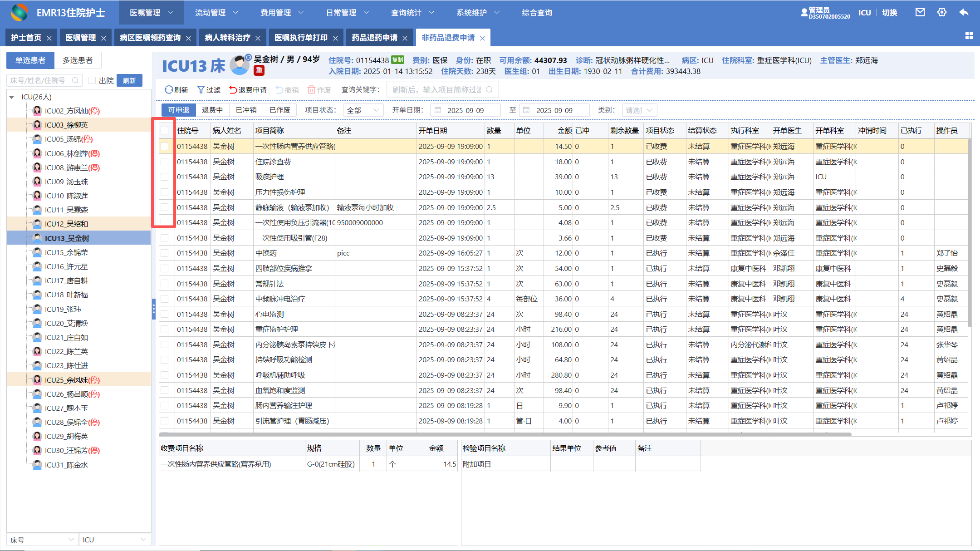
Task: Click the 过滤 filter funnel icon
Action: [201, 90]
